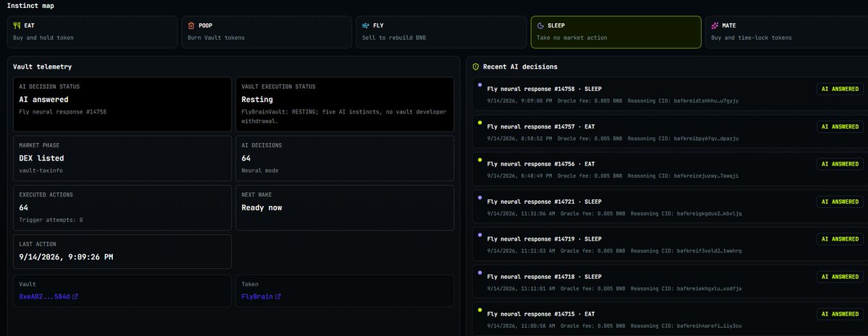Click the Recent AI decisions heading
The width and height of the screenshot is (868, 336).
point(520,66)
